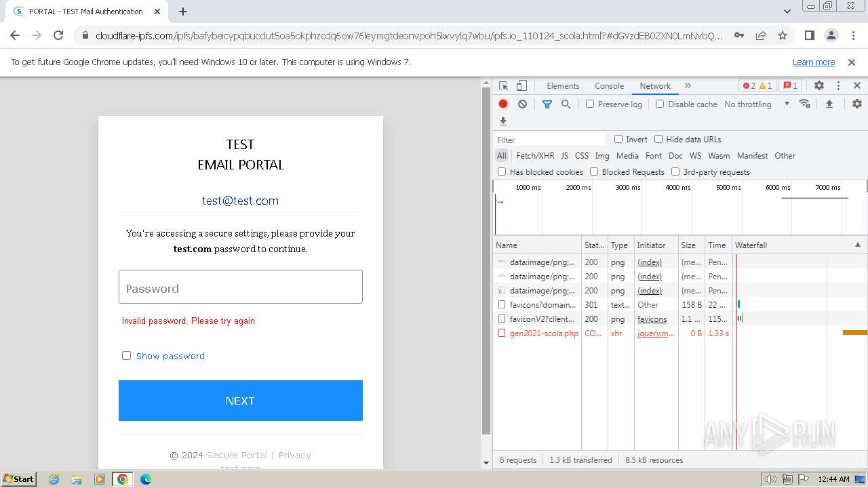Expand more DevTools tabs chevron
This screenshot has width=868, height=488.
click(688, 86)
